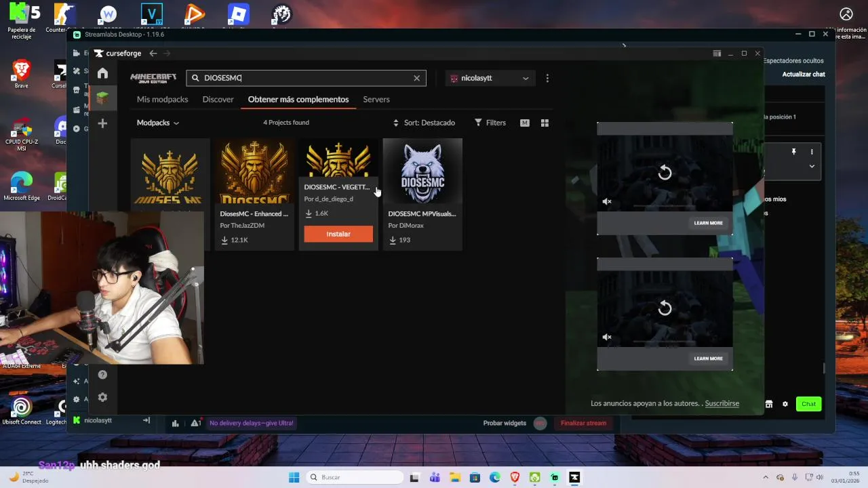This screenshot has width=868, height=488.
Task: Open CurseForge settings gear in sidebar
Action: [102, 397]
